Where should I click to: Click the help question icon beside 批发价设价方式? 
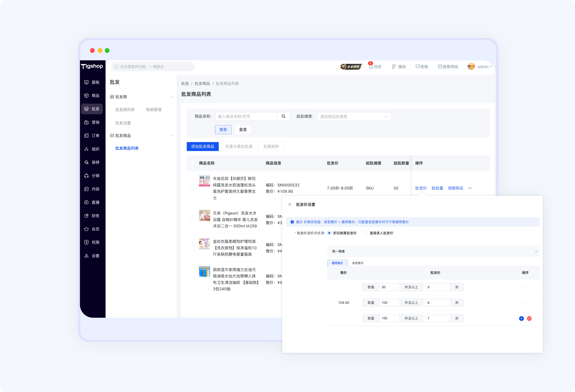click(x=323, y=233)
